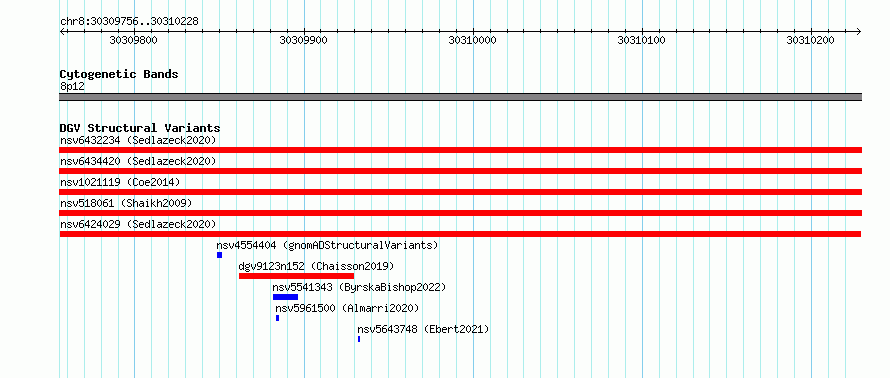Click ruler position 30310200
Screen dimensions: 890x378
coord(811,40)
